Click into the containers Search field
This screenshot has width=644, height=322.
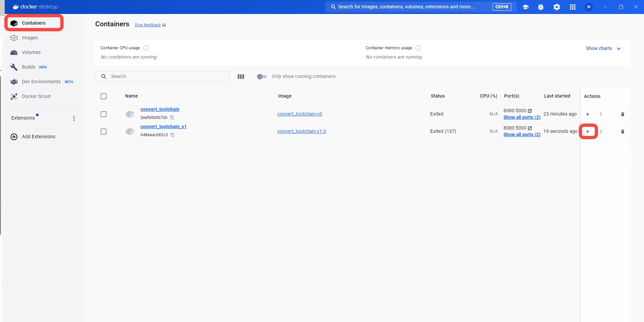coord(162,77)
